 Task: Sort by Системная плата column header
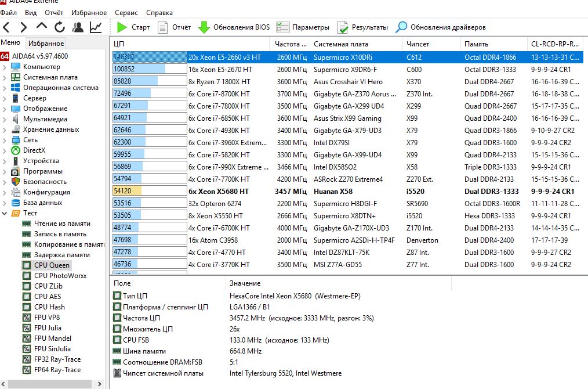pyautogui.click(x=356, y=44)
